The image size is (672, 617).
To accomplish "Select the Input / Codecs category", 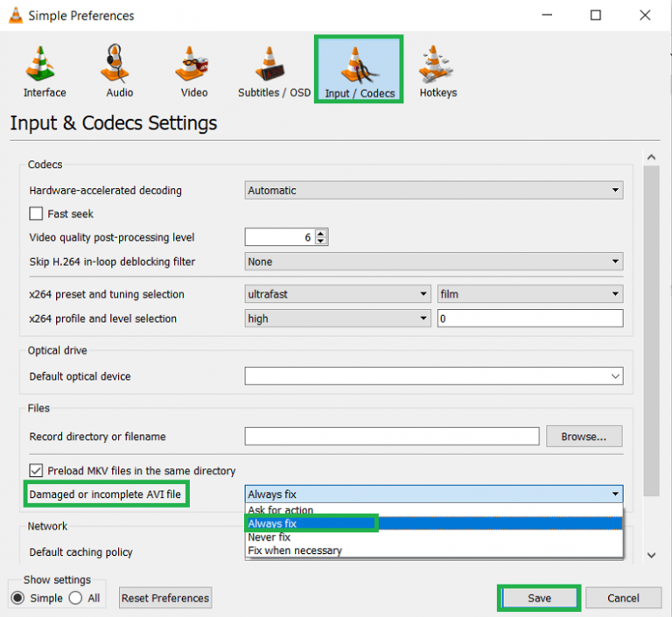I will pos(359,70).
